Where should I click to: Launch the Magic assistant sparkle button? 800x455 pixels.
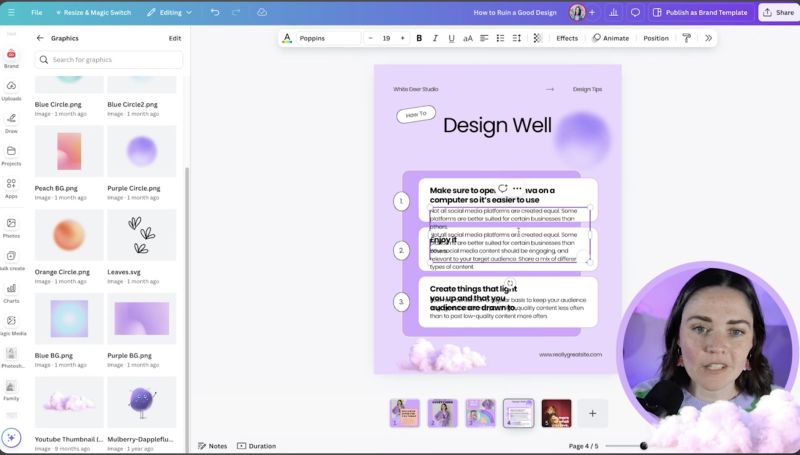point(11,438)
